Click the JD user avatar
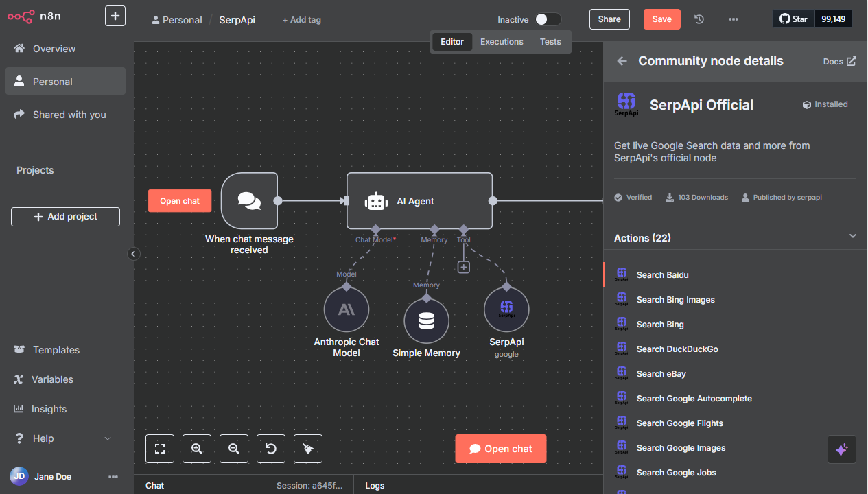Image resolution: width=868 pixels, height=494 pixels. coord(19,476)
